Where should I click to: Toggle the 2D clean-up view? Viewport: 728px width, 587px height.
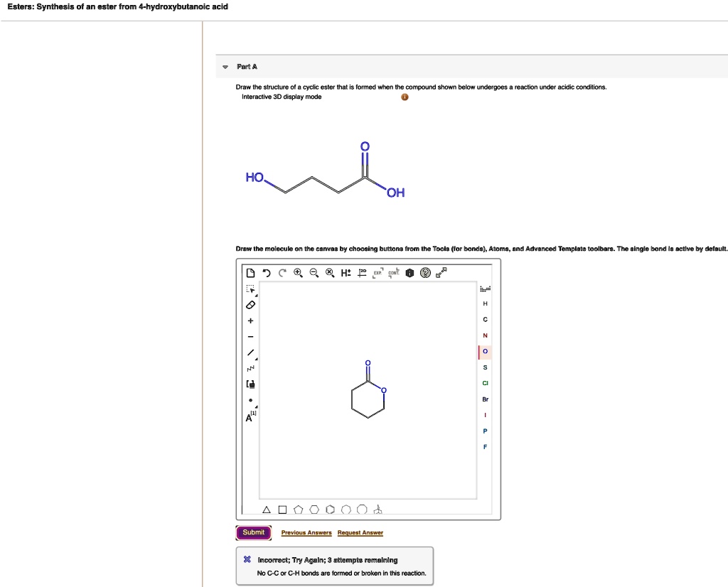coord(362,272)
